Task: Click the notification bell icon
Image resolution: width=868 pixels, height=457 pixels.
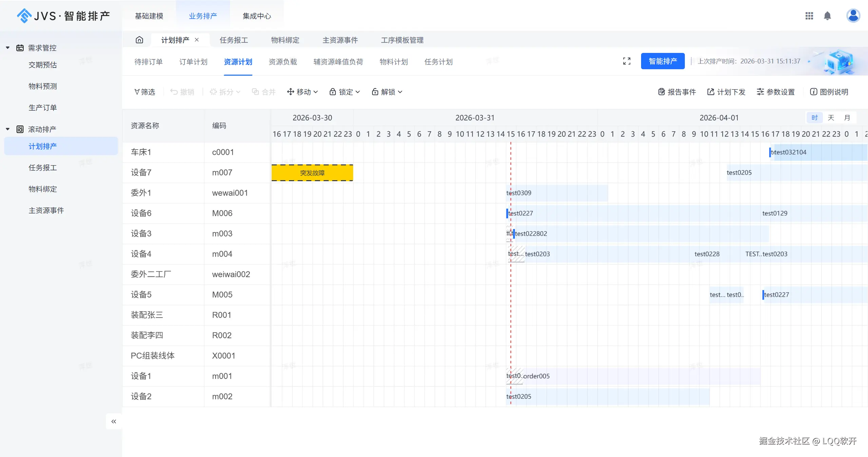Action: point(827,16)
